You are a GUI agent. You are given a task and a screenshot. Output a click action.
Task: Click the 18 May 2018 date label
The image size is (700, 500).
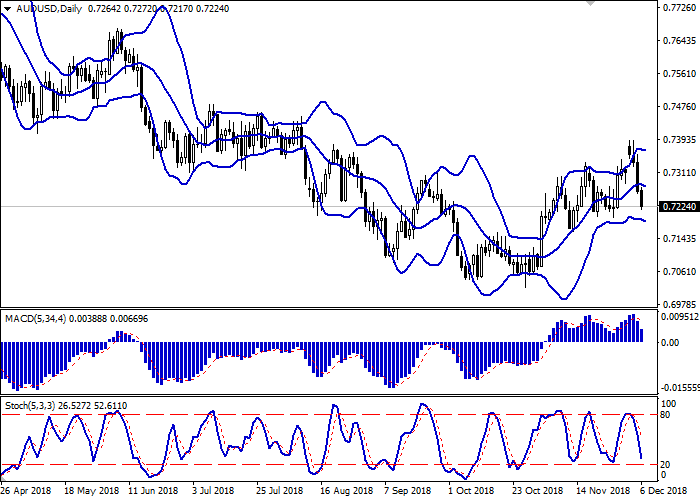92,491
